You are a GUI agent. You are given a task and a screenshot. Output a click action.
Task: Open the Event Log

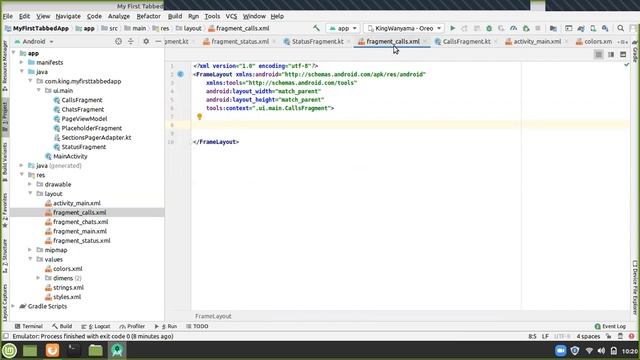click(610, 327)
